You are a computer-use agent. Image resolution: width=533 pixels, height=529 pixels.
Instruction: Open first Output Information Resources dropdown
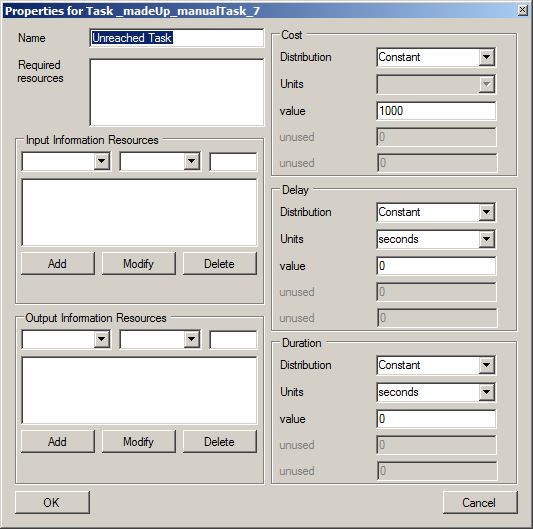coord(66,339)
